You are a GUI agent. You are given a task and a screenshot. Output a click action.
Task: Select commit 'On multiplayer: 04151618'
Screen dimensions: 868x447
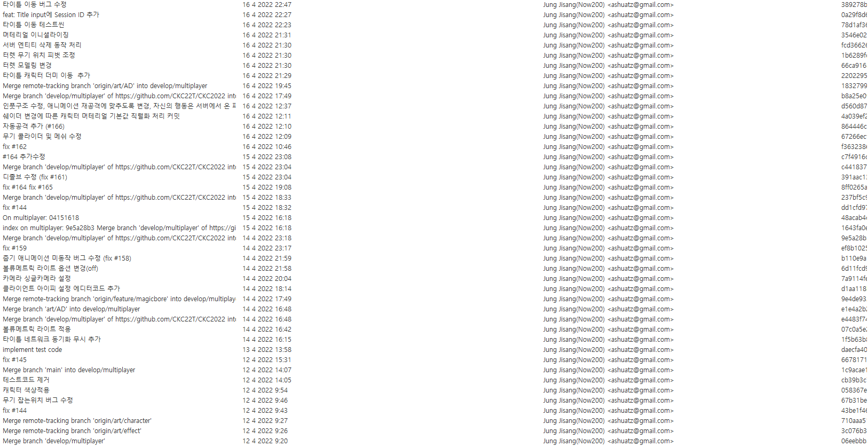coord(41,218)
